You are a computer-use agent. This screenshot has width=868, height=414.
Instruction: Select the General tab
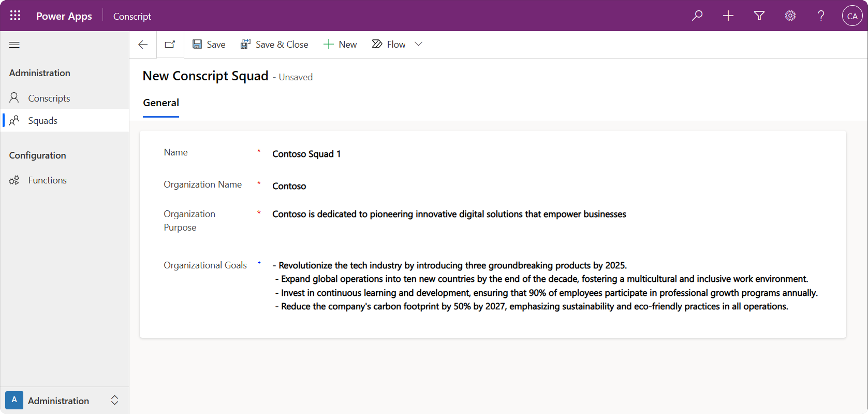pos(161,103)
